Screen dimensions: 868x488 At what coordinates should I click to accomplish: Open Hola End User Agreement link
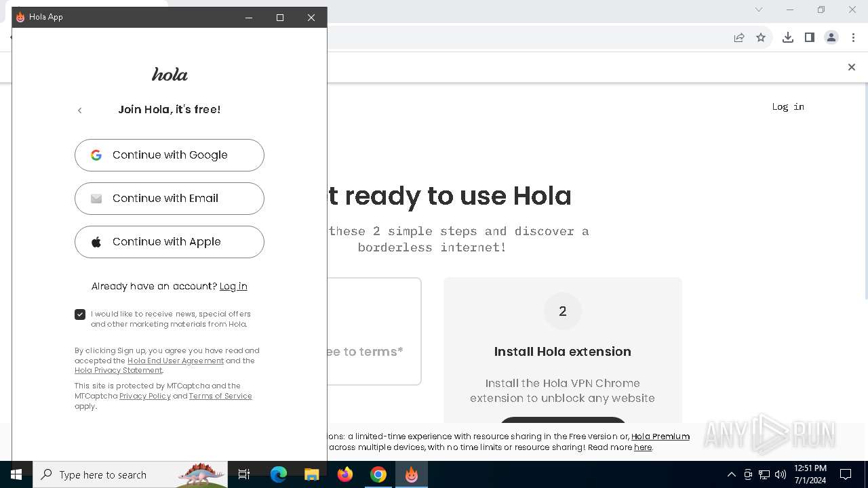point(176,361)
